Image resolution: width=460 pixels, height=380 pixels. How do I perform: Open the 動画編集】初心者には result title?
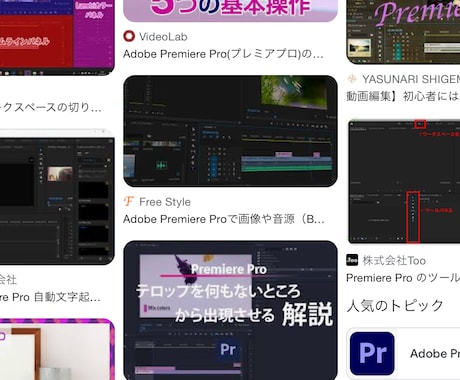(x=403, y=96)
